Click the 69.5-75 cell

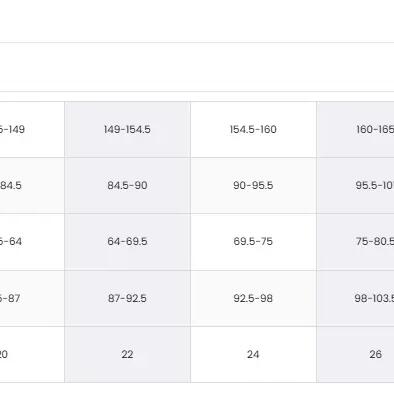pyautogui.click(x=253, y=242)
